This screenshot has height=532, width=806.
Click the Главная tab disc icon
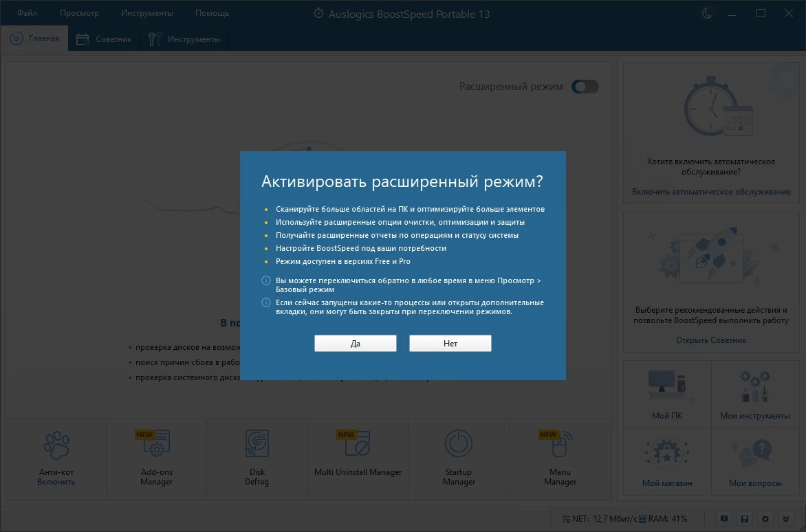tap(17, 38)
